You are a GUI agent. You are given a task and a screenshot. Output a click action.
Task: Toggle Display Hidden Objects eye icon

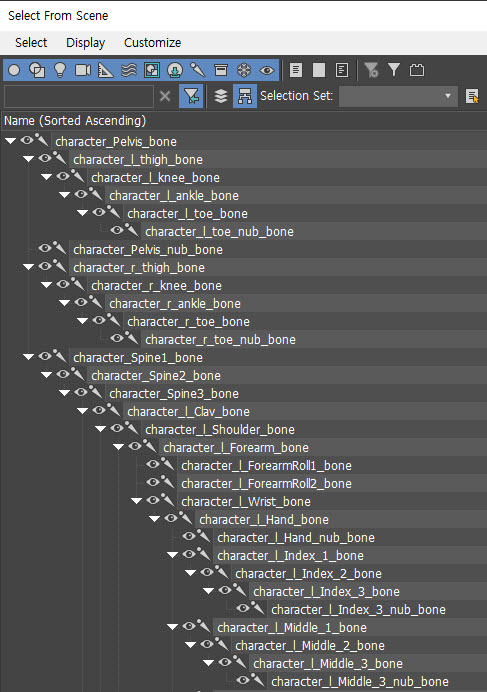coord(267,70)
